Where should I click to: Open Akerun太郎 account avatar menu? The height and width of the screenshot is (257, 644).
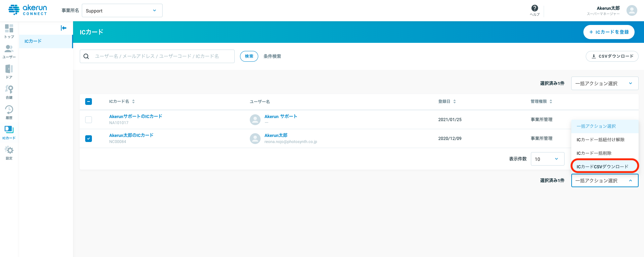[632, 10]
